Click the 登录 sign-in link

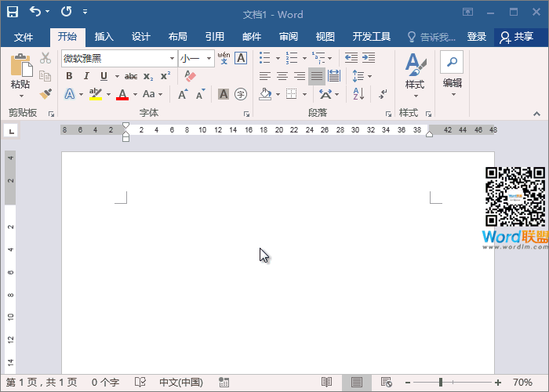[476, 36]
